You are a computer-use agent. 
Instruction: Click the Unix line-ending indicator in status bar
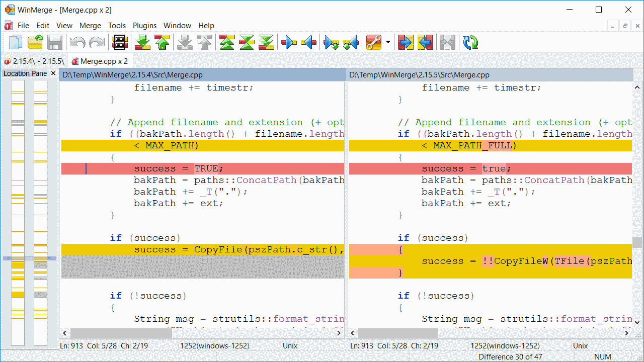(290, 346)
